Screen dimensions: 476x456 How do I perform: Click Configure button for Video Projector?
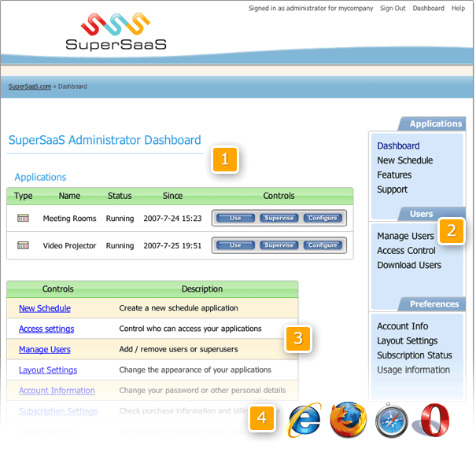(x=323, y=245)
